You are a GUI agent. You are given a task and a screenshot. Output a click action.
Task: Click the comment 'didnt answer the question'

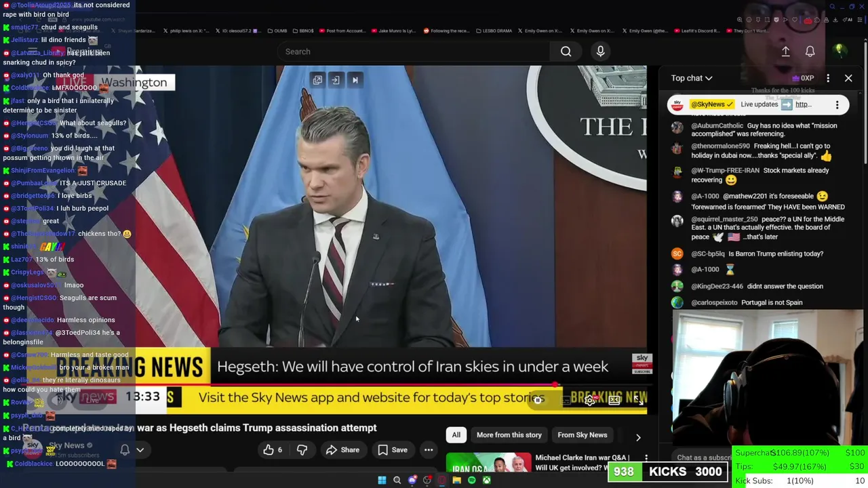click(785, 287)
